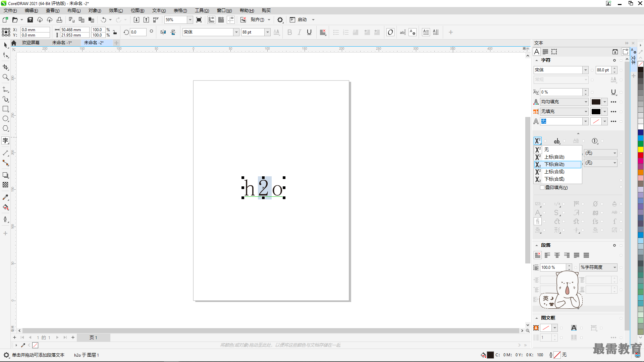This screenshot has height=362, width=644.
Task: Toggle the Frame tab icon in text docker
Action: pos(554,52)
